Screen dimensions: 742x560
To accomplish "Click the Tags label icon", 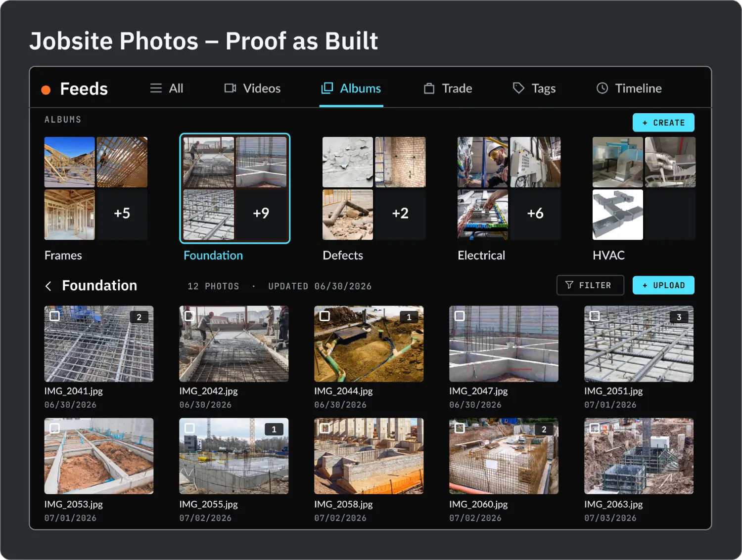I will [518, 88].
